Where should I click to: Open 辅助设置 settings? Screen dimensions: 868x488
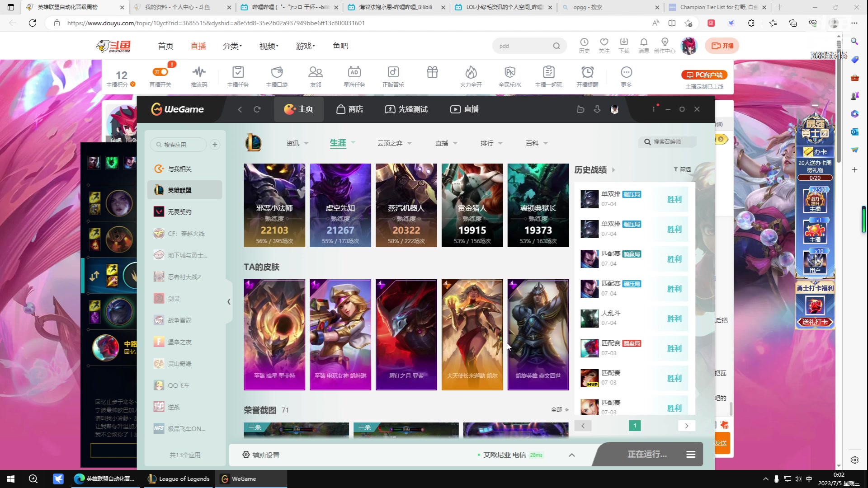261,455
